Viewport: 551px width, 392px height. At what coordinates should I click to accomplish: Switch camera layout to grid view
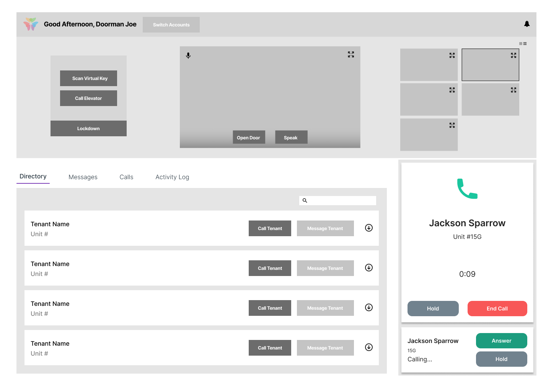[525, 44]
